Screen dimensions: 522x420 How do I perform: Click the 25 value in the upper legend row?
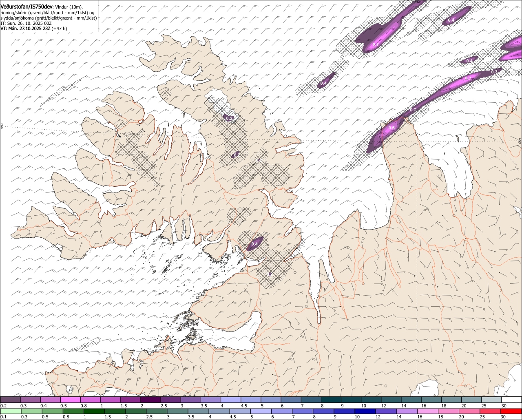pos(484,406)
